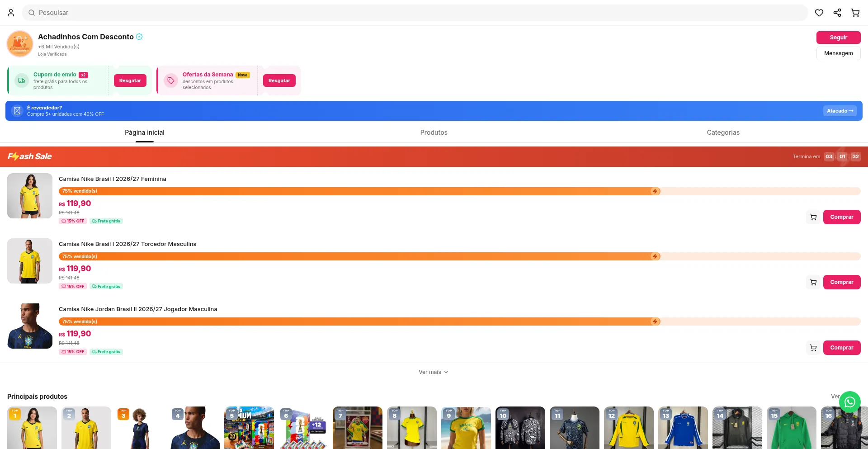The height and width of the screenshot is (449, 868).
Task: Click the R$ 119,90 price of Jordan shirt
Action: [75, 334]
